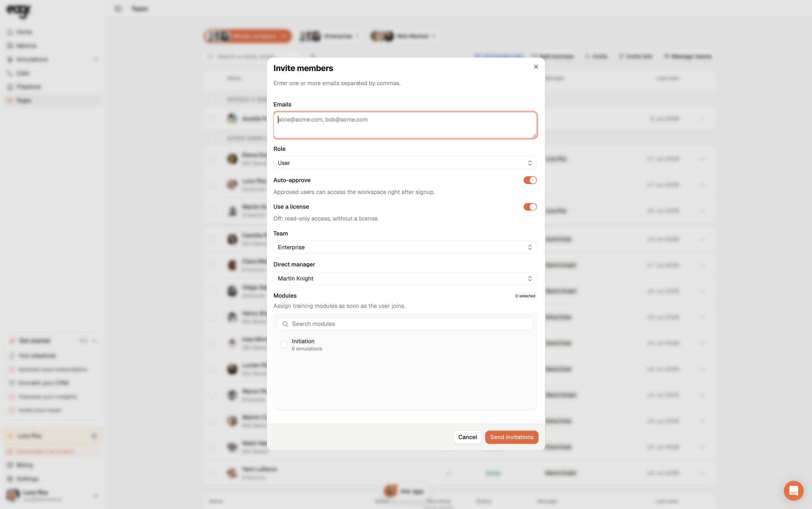812x509 pixels.
Task: Click the resize grip of Emails box
Action: click(534, 135)
